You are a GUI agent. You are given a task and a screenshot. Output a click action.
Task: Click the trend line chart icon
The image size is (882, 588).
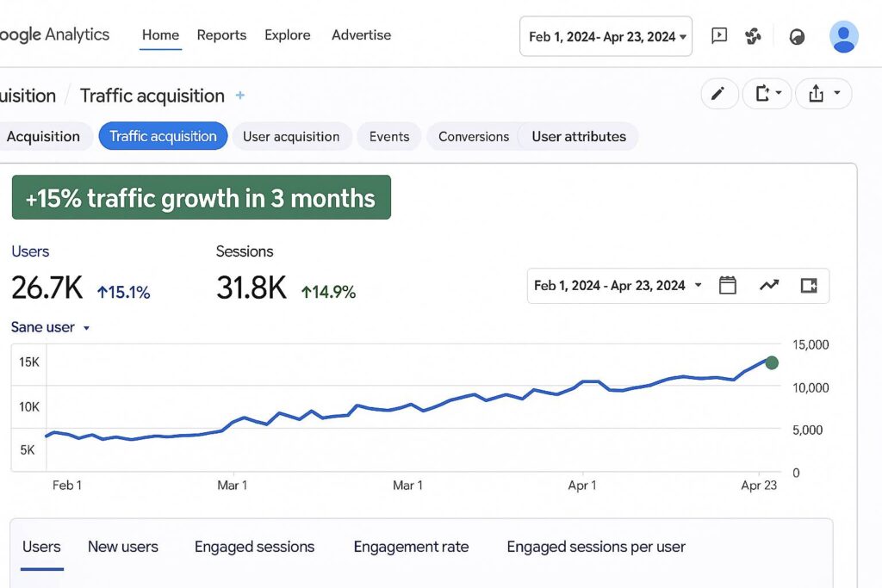tap(768, 286)
